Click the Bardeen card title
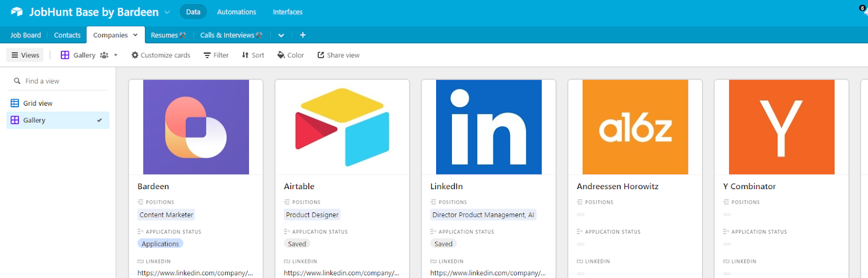Screen dimensions: 868x278 pyautogui.click(x=154, y=186)
